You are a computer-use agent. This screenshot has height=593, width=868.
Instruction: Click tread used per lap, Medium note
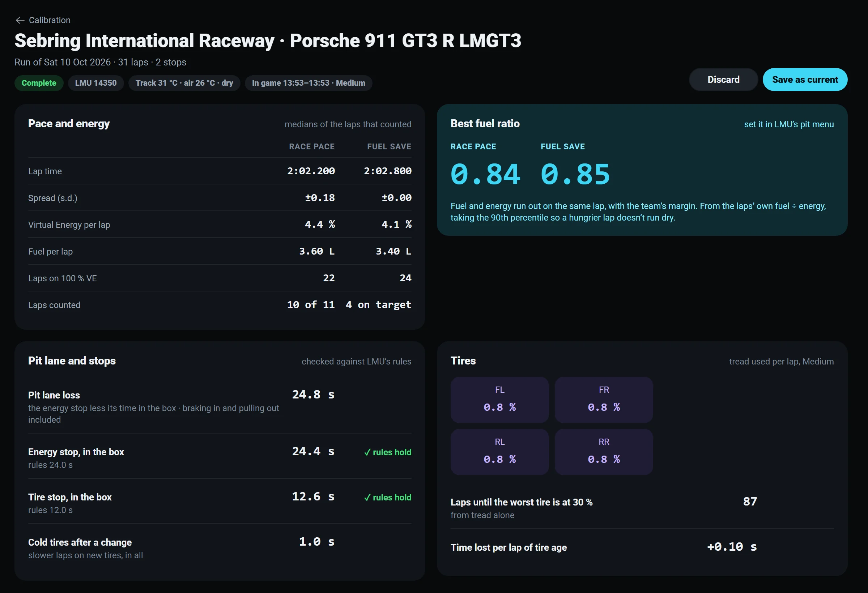coord(781,362)
